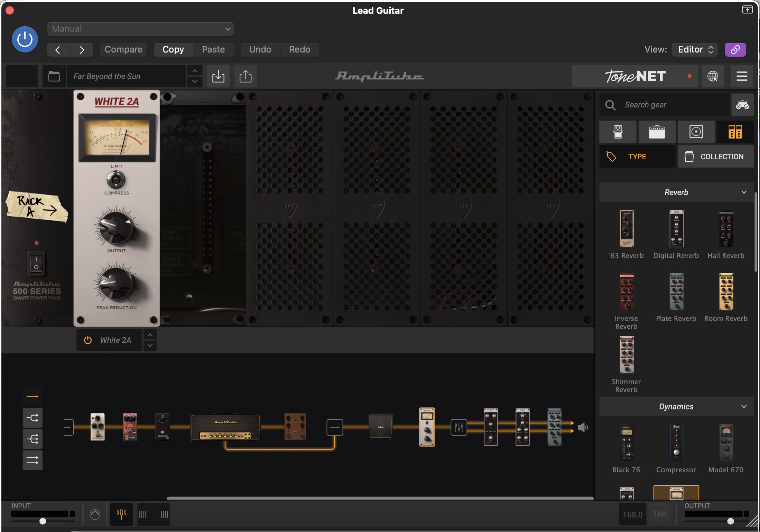
Task: Toggle the 500 Series rack power switch
Action: [x=36, y=263]
